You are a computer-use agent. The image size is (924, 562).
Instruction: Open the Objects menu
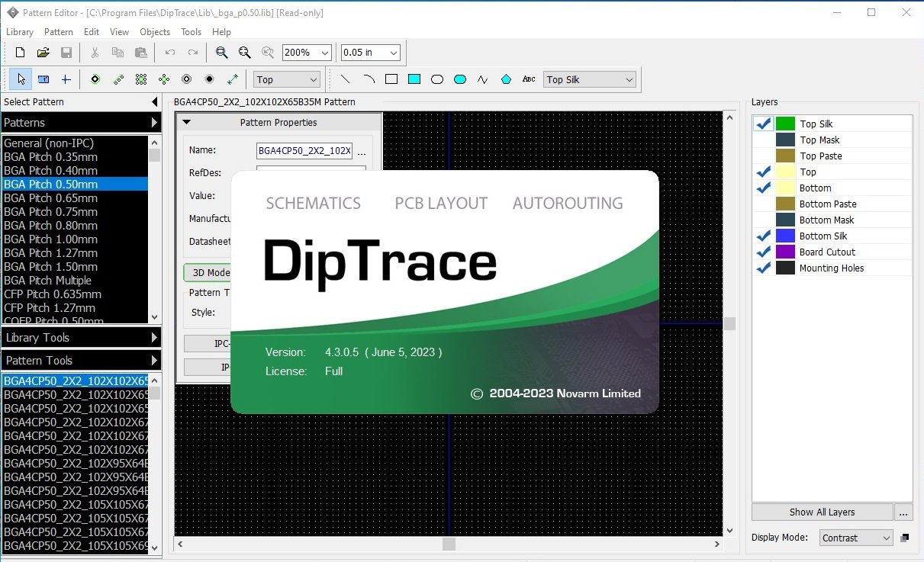coord(155,32)
